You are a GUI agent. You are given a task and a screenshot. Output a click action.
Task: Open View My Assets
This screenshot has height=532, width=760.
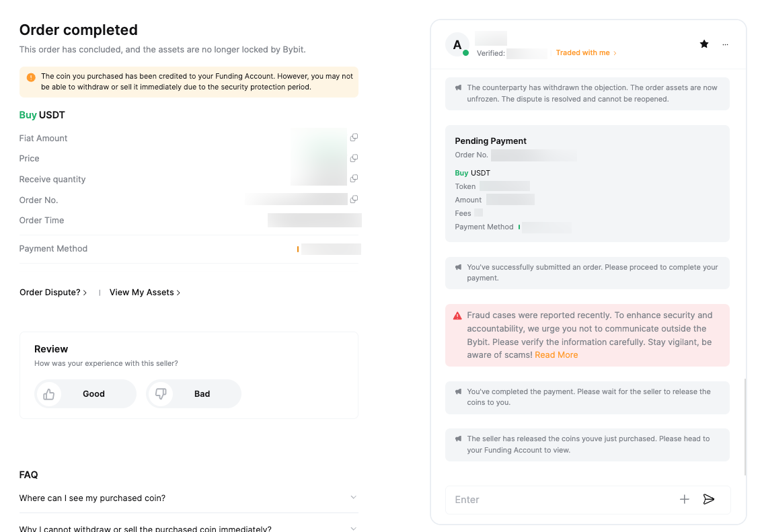click(x=145, y=293)
